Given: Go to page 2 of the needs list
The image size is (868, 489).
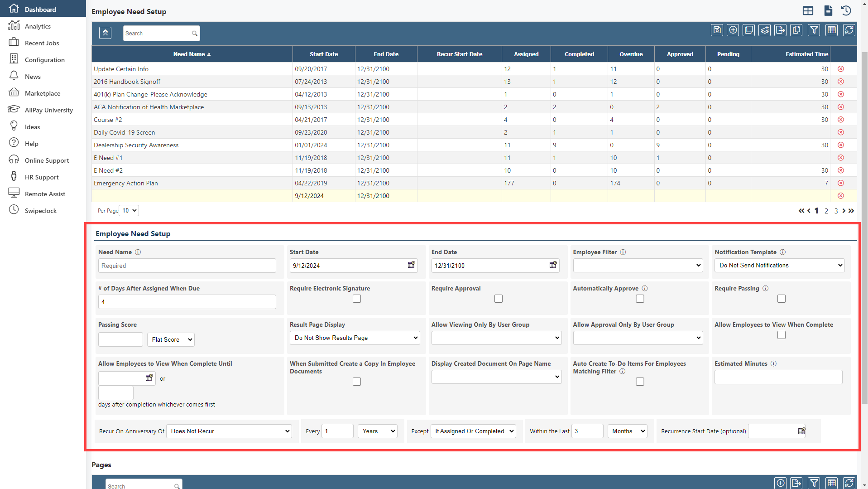Looking at the screenshot, I should 826,211.
